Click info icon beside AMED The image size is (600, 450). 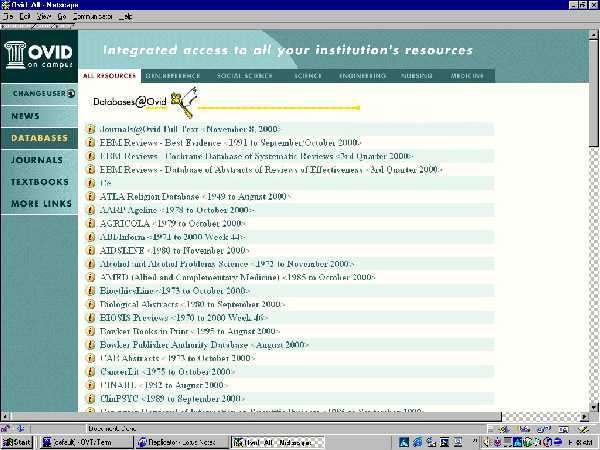coord(90,277)
